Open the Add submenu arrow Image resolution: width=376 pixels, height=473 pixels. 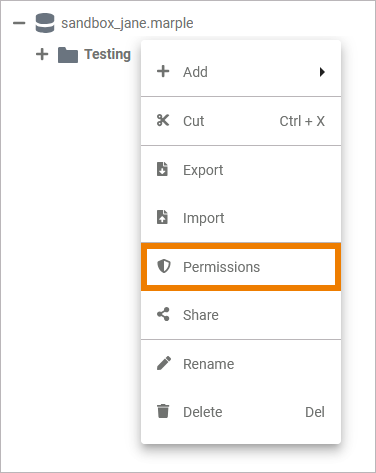pyautogui.click(x=322, y=72)
